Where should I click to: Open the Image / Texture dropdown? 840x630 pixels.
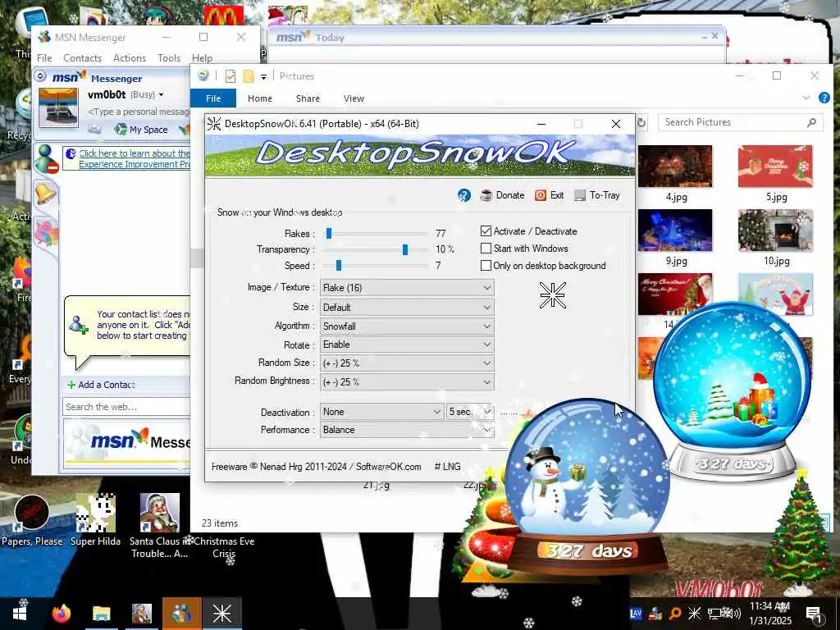tap(407, 288)
